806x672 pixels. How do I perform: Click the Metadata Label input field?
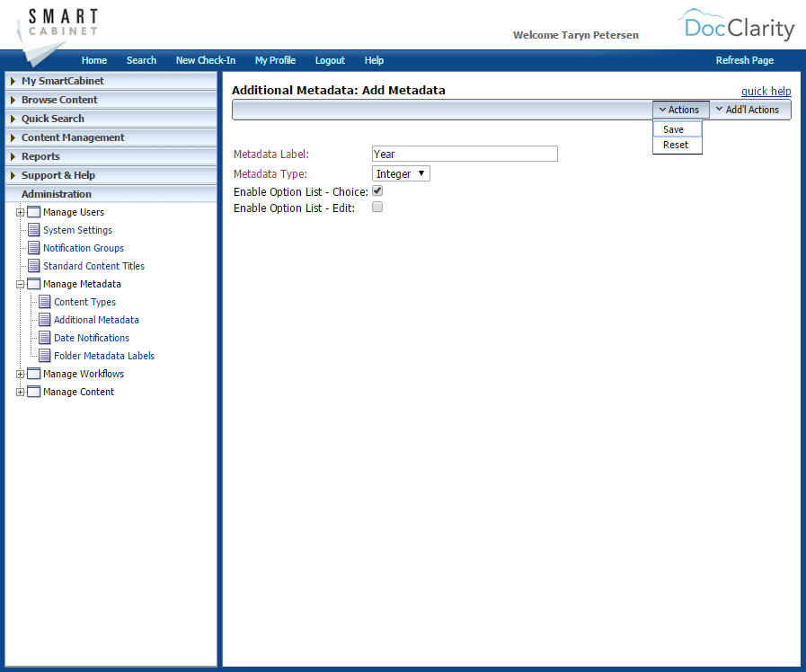click(x=464, y=154)
